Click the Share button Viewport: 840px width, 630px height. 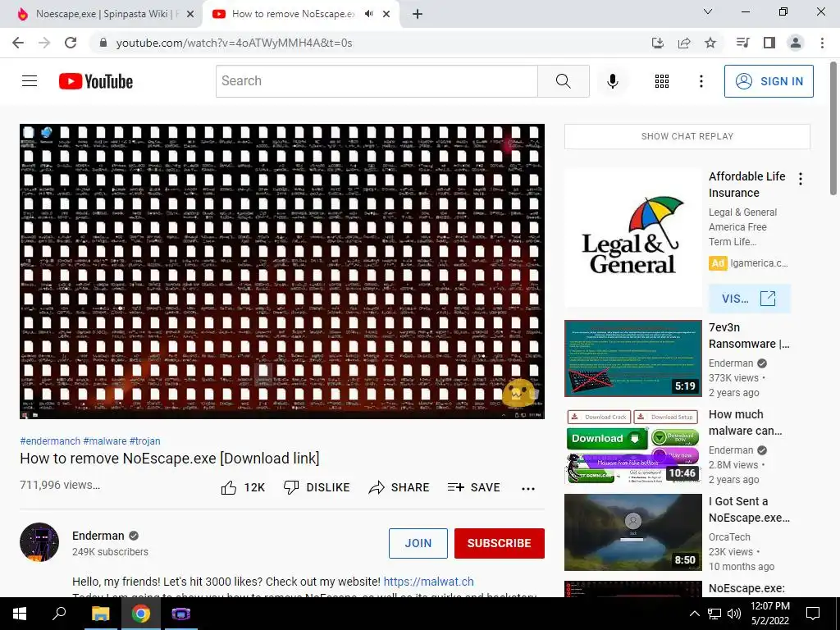tap(399, 487)
